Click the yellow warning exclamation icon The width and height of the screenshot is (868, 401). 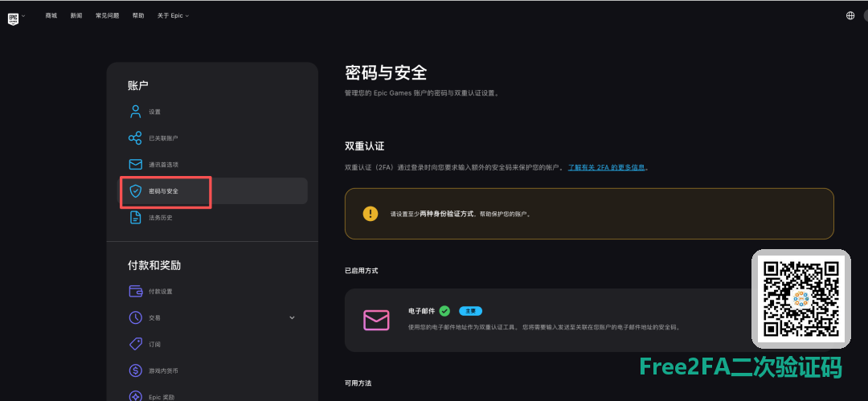pyautogui.click(x=371, y=213)
